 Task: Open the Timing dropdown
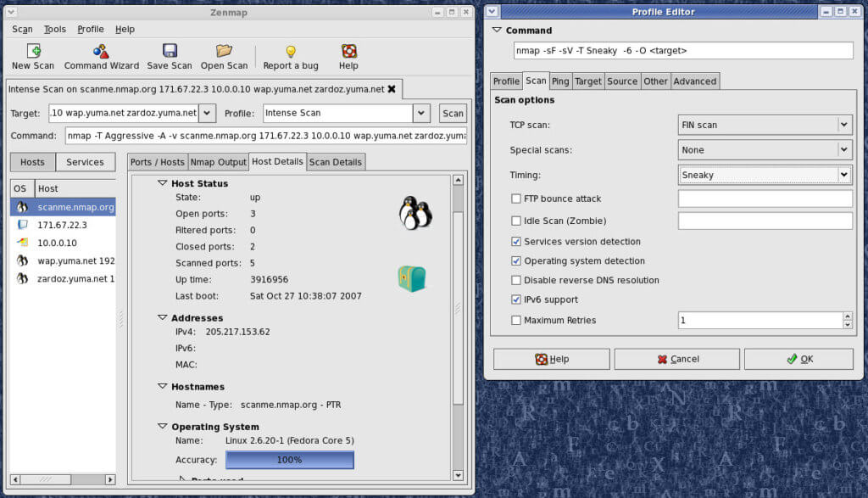[x=765, y=175]
